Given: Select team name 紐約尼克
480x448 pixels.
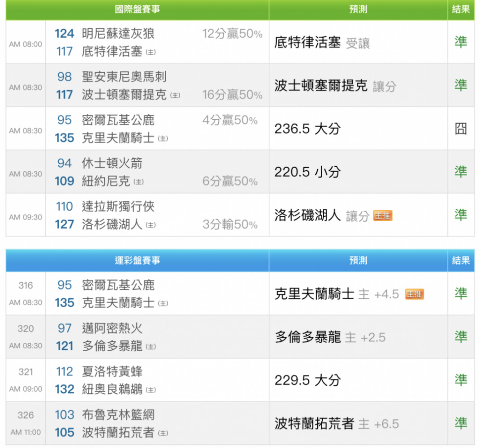Looking at the screenshot, I should (x=106, y=181).
